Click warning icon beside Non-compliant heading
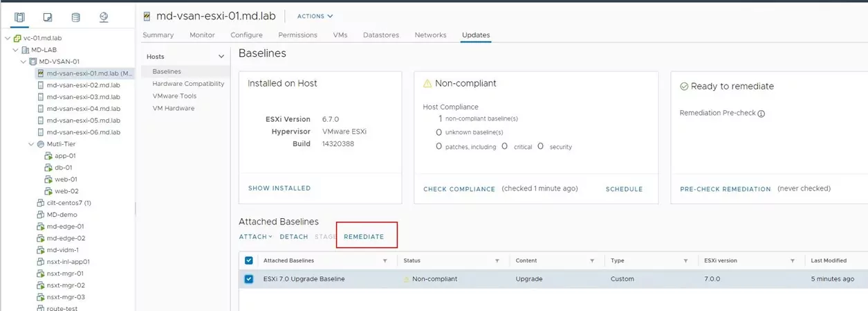This screenshot has height=311, width=868. [427, 83]
